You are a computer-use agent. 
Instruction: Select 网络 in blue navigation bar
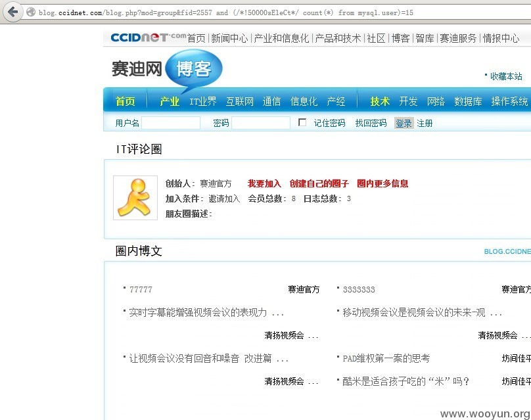(x=436, y=101)
